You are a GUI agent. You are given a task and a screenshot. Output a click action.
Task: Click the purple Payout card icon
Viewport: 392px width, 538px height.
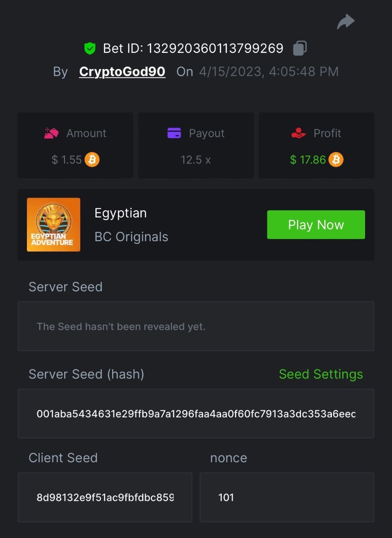click(x=174, y=133)
